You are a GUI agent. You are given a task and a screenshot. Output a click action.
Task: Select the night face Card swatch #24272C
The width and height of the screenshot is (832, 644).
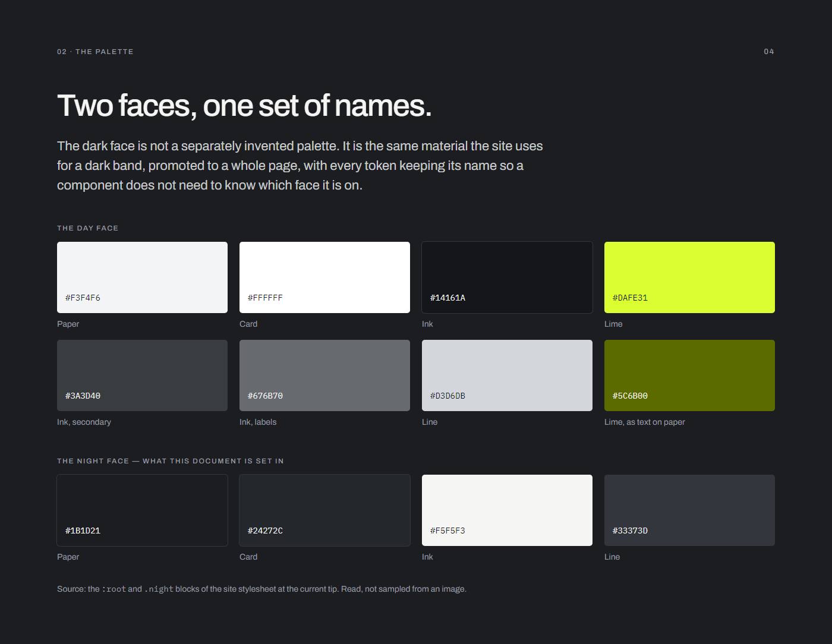tap(324, 510)
